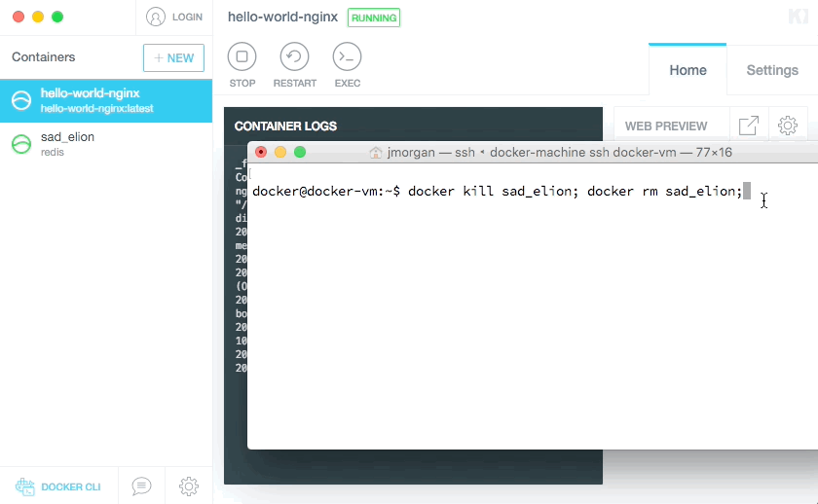Click the RUNNING status badge
The width and height of the screenshot is (818, 504).
click(x=374, y=18)
